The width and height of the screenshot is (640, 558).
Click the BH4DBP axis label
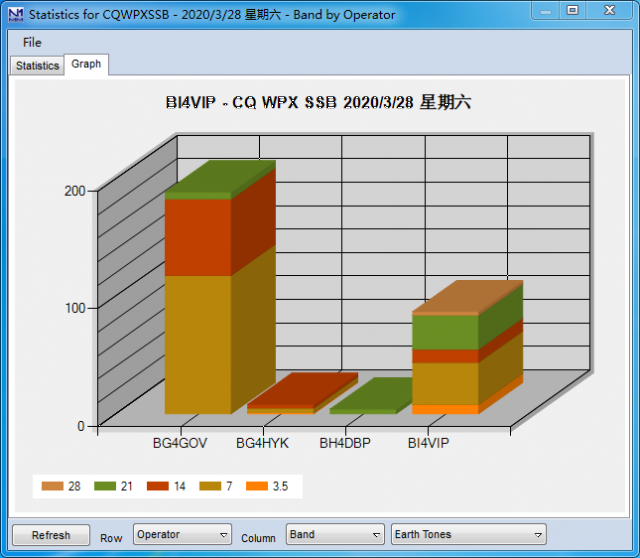pos(345,443)
